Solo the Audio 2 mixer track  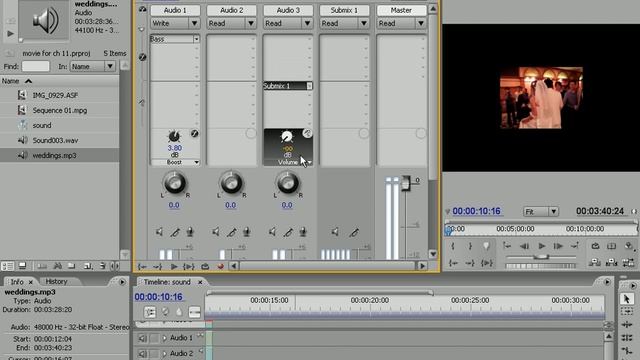tap(231, 232)
